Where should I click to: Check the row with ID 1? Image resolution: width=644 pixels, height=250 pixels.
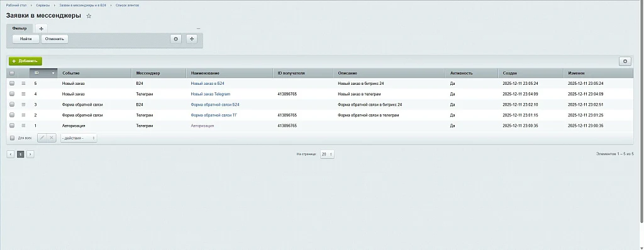click(12, 126)
